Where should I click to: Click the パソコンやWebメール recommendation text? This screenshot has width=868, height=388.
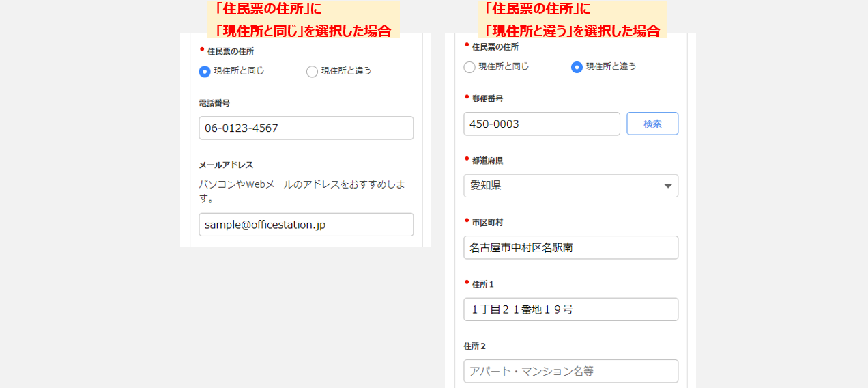pyautogui.click(x=304, y=192)
